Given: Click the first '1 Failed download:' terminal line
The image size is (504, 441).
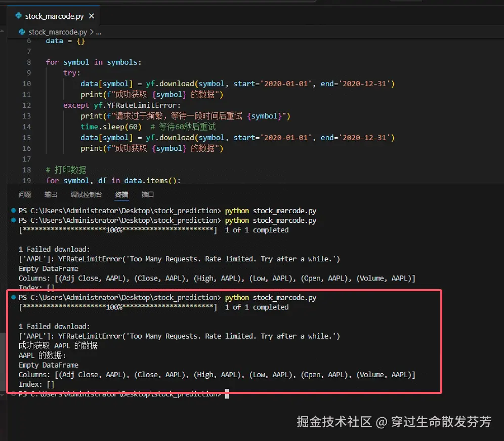Looking at the screenshot, I should pyautogui.click(x=54, y=249).
